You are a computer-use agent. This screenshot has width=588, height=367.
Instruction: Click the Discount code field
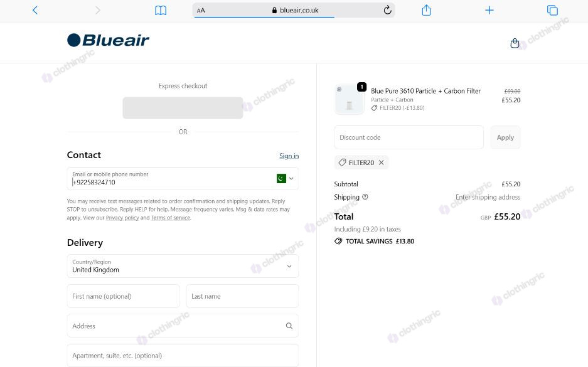pos(409,137)
